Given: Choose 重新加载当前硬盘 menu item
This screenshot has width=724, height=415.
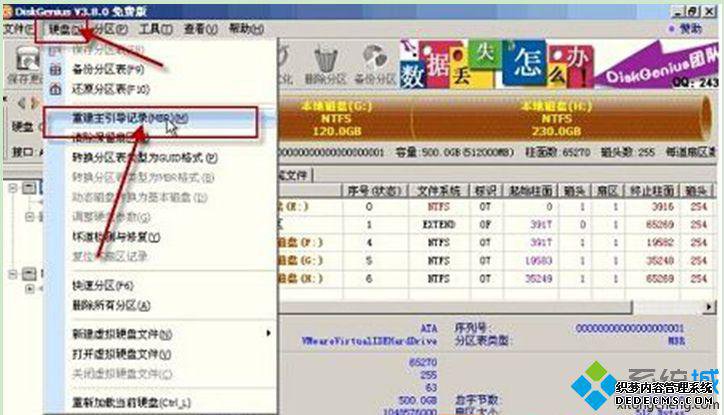Looking at the screenshot, I should 131,403.
